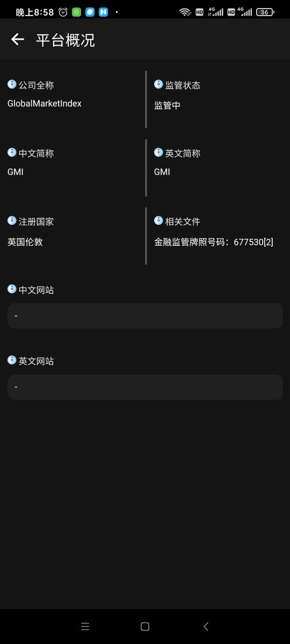
Task: Tap the icon beside 监管状态
Action: pos(158,84)
